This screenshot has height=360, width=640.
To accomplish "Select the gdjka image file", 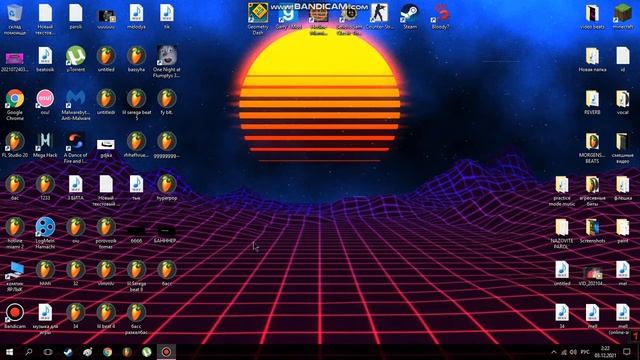I will tap(106, 147).
